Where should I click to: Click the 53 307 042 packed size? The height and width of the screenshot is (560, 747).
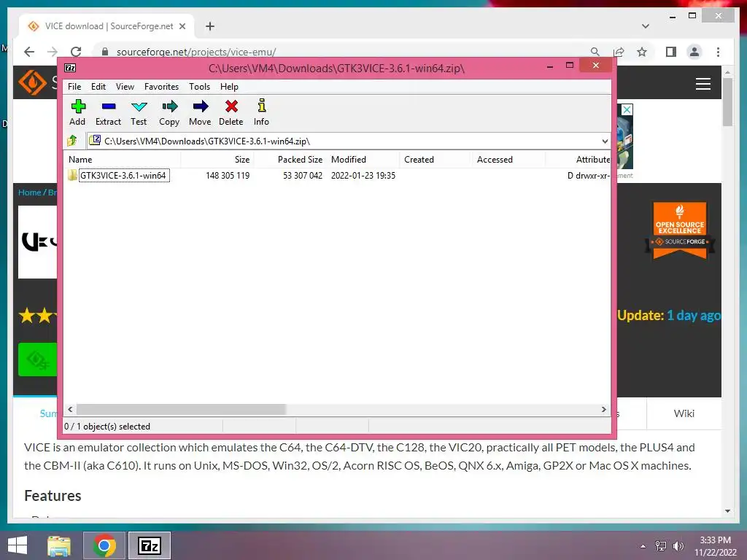click(303, 176)
